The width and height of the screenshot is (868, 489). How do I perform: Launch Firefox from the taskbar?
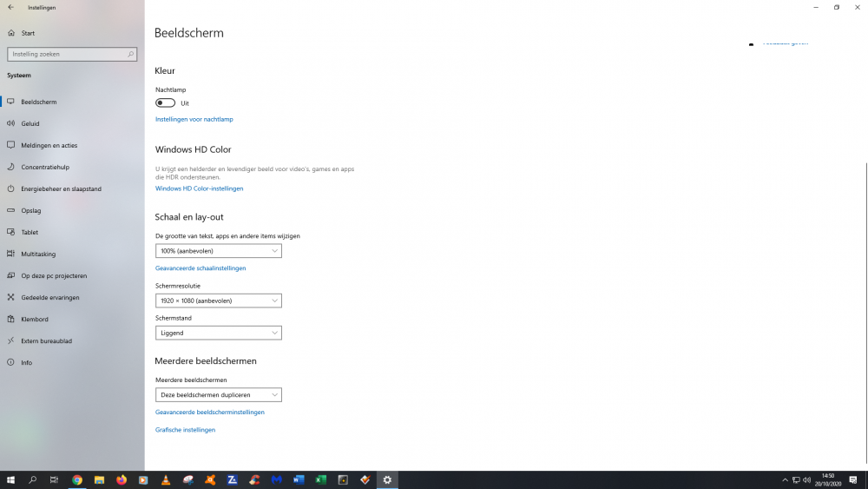[x=122, y=479]
